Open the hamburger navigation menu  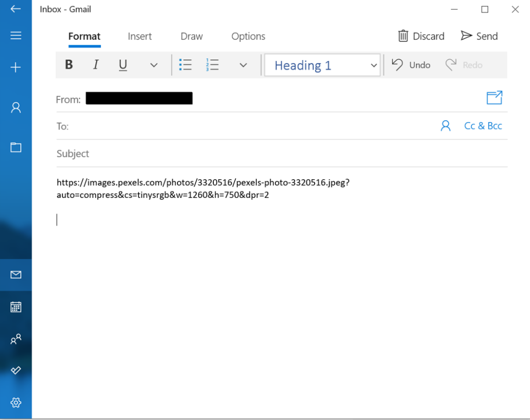click(16, 36)
